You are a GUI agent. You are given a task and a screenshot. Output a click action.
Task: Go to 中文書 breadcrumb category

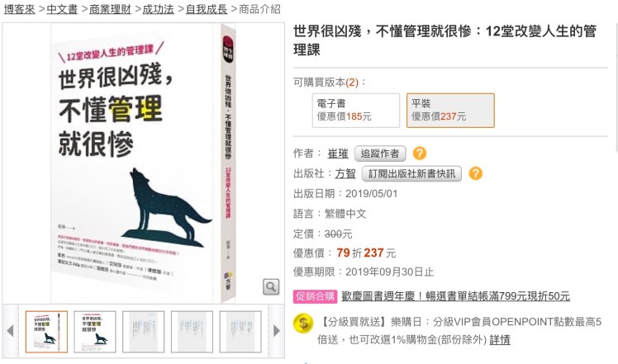click(62, 9)
